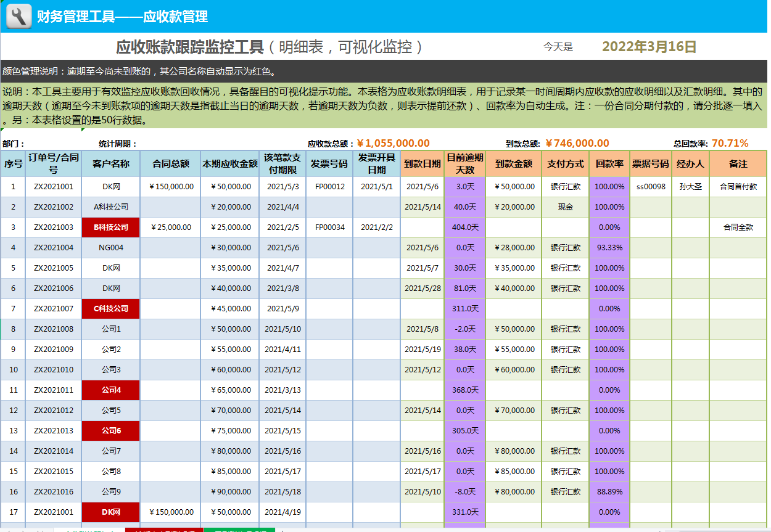
Task: Select the 支付方式 column header
Action: point(565,164)
